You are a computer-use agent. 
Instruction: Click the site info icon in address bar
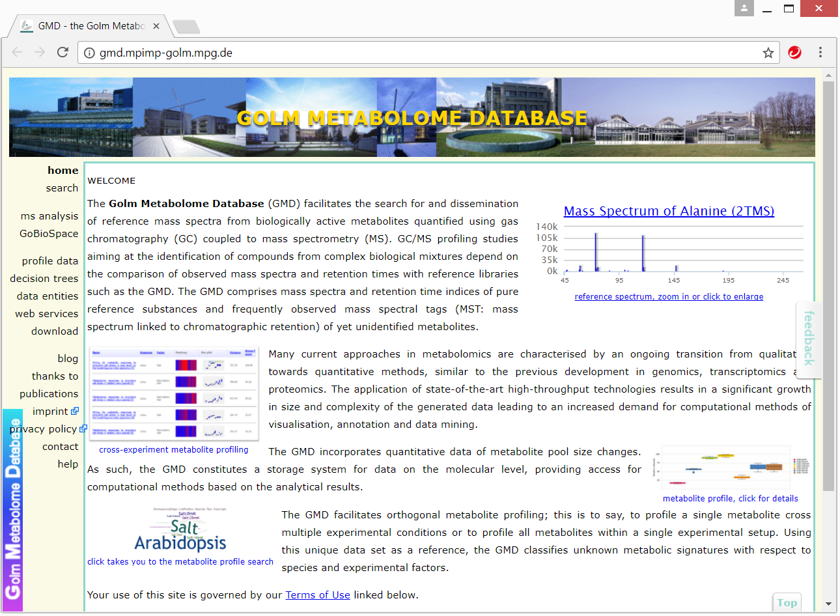click(x=89, y=53)
